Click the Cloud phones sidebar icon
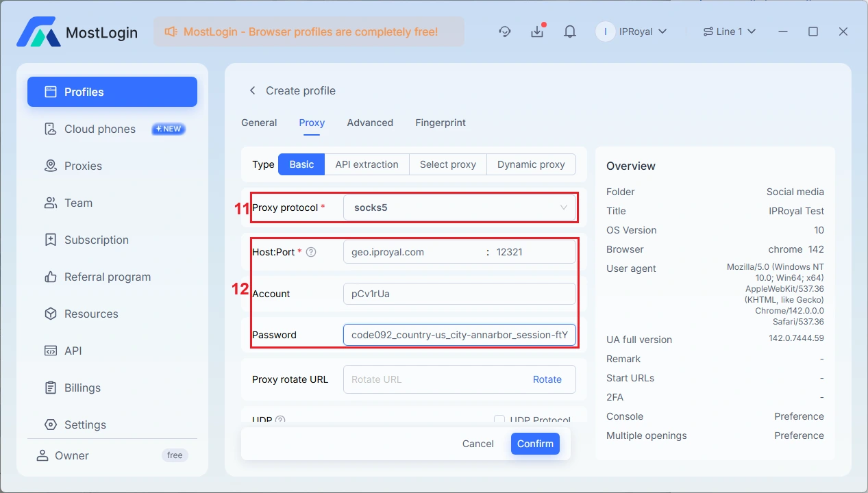Viewport: 868px width, 493px height. pyautogui.click(x=51, y=129)
